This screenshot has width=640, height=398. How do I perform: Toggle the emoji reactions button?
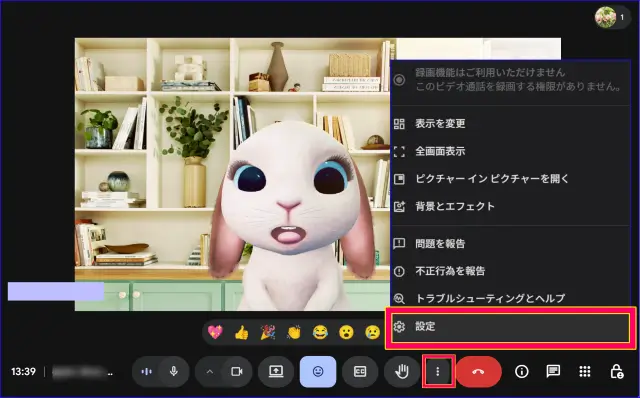coord(318,371)
